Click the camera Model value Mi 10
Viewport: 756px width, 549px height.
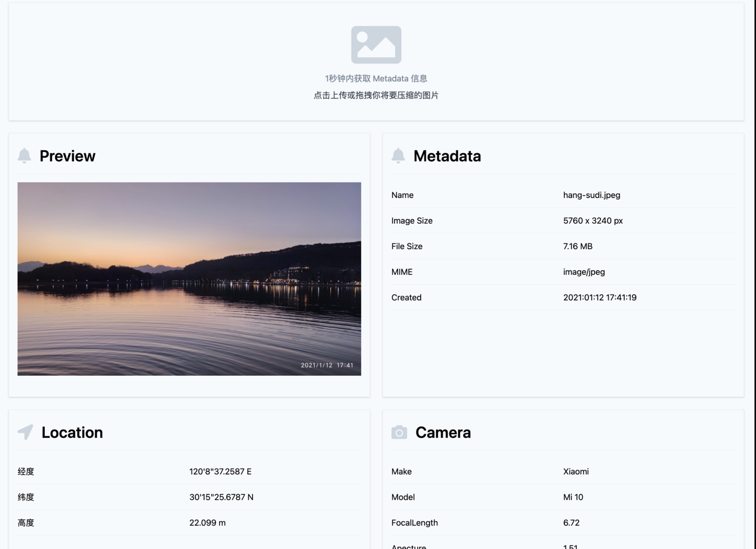click(x=573, y=497)
